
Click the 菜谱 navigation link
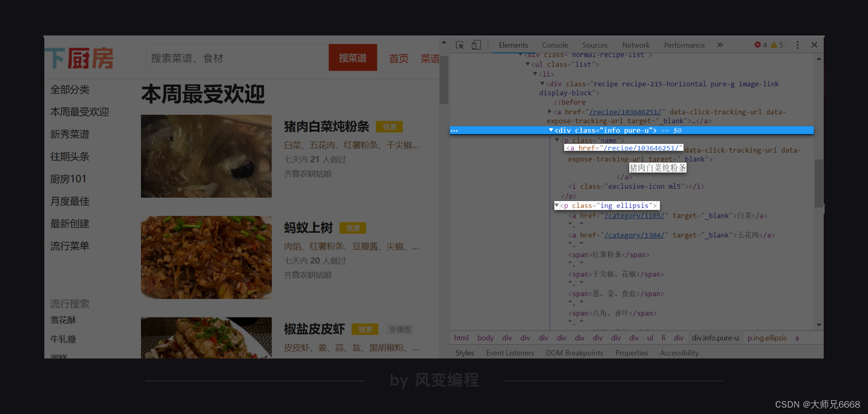point(430,59)
